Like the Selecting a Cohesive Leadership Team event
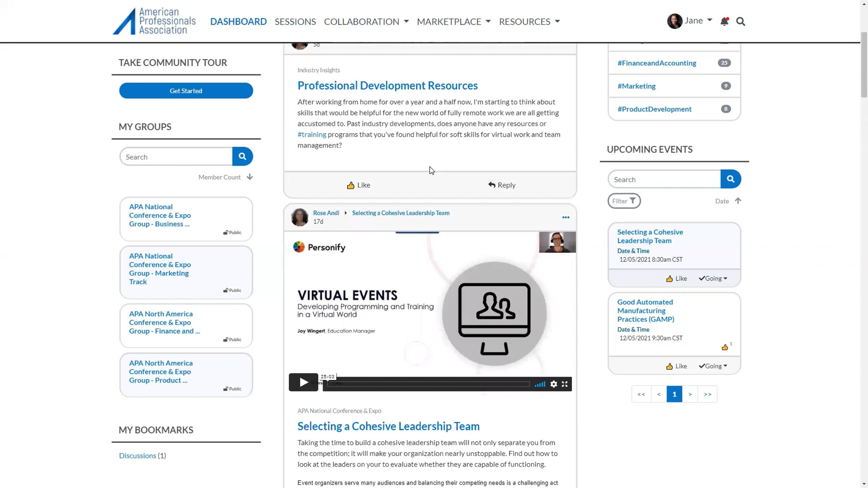 click(676, 278)
